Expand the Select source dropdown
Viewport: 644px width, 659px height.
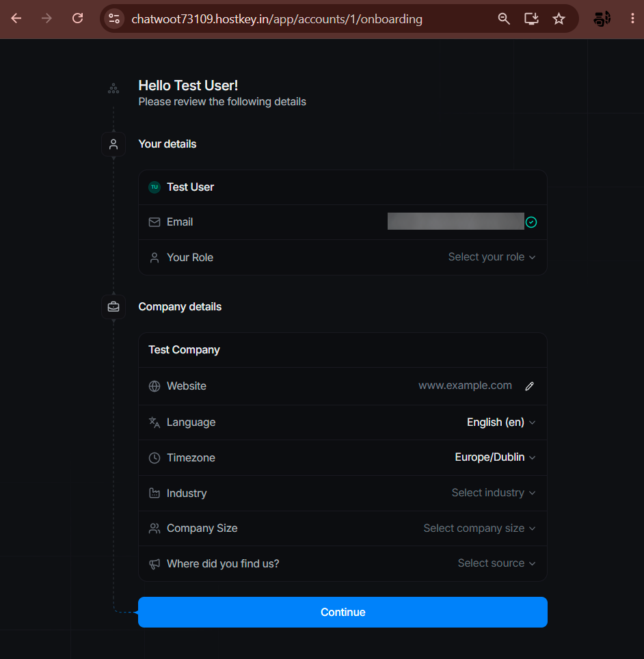[x=496, y=563]
